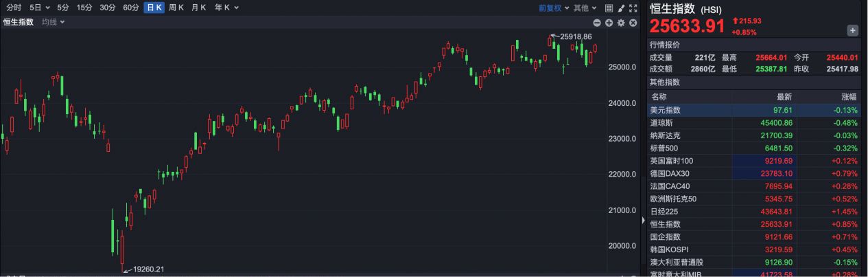The width and height of the screenshot is (868, 277).
Task: Select the 美元指数 row
Action: click(x=754, y=110)
